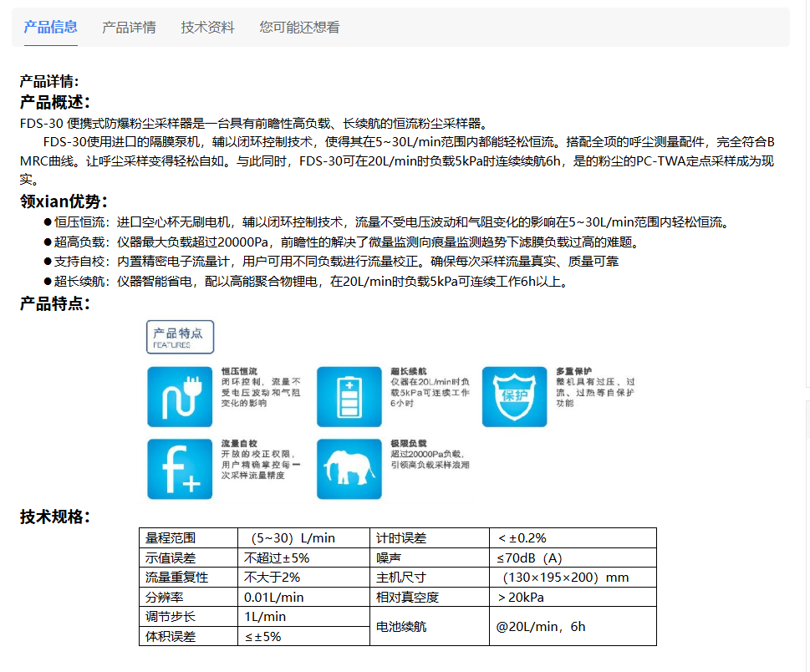810x672 pixels.
Task: Open the 技术资料 tab
Action: (x=206, y=26)
